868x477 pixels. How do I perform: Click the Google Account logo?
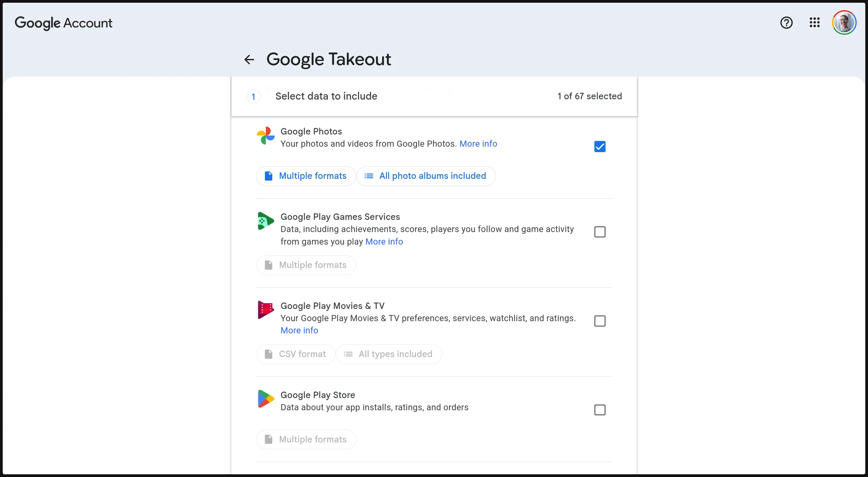[x=63, y=23]
